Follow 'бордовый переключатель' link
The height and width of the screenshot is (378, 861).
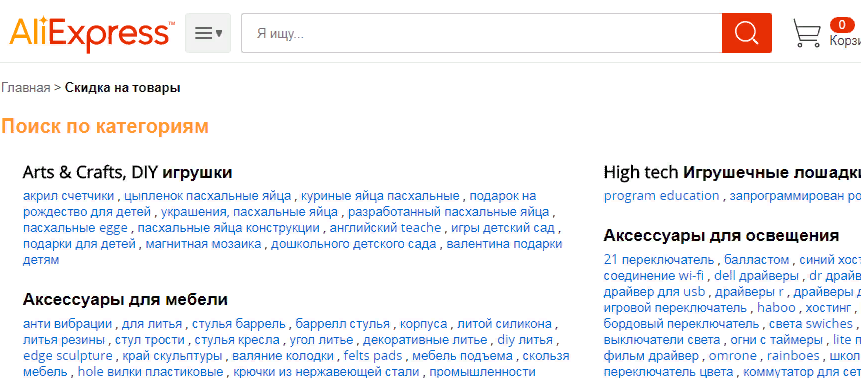pos(681,323)
